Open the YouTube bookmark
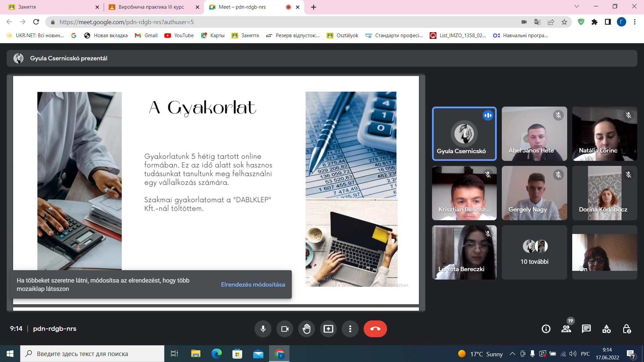This screenshot has width=644, height=362. click(x=179, y=36)
